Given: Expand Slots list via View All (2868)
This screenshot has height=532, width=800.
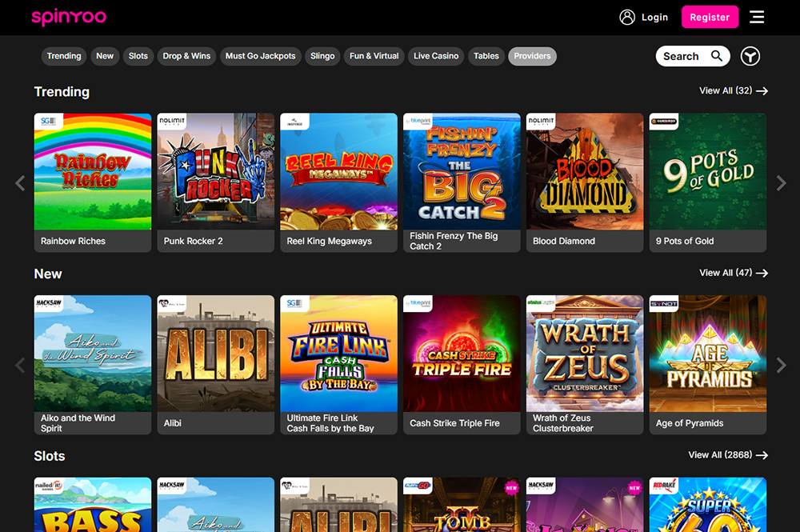Looking at the screenshot, I should (x=727, y=455).
